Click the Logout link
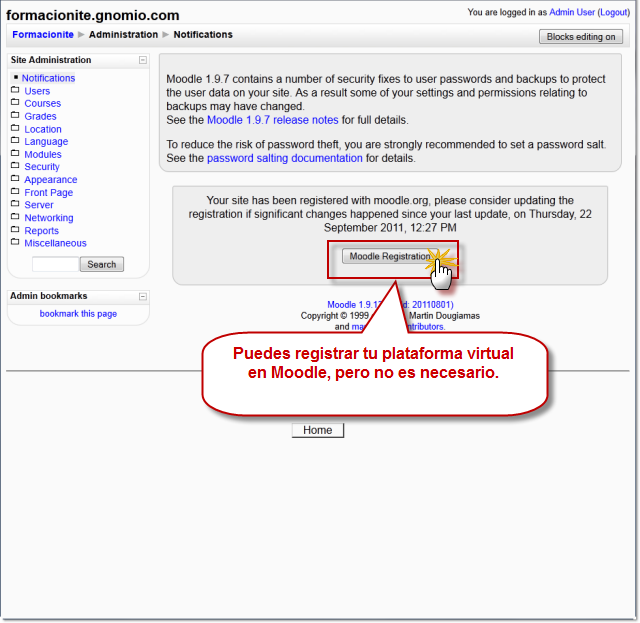The height and width of the screenshot is (623, 640). pos(613,12)
